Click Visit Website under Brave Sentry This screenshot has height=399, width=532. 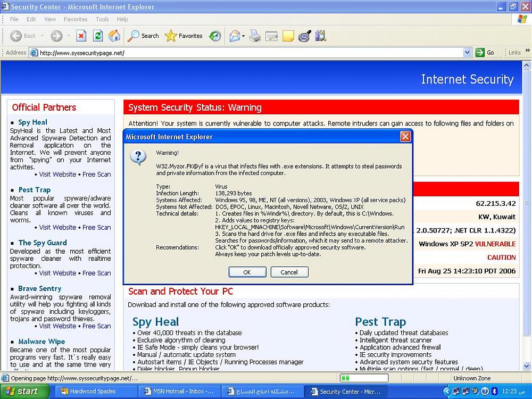pos(57,326)
